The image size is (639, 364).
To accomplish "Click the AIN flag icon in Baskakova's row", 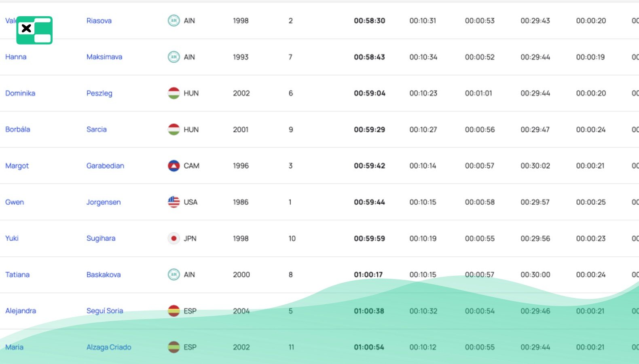I will (x=174, y=275).
